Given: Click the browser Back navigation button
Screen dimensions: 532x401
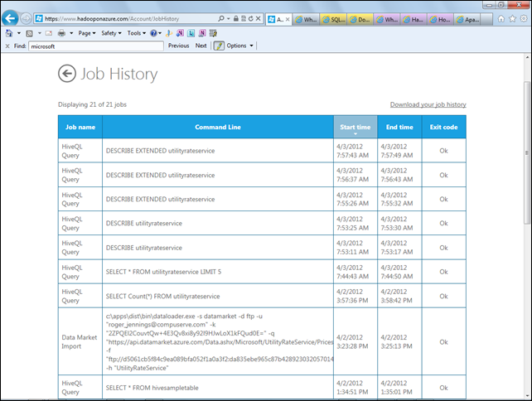Looking at the screenshot, I should [11, 17].
